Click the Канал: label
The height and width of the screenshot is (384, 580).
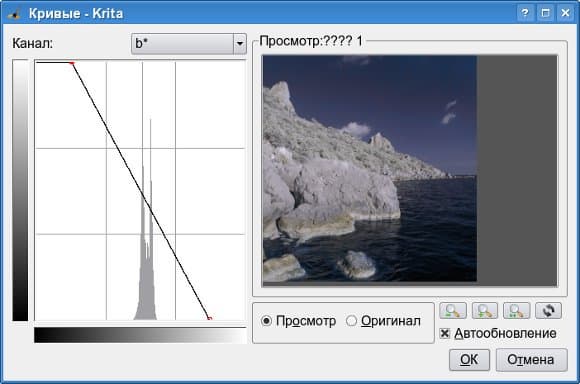33,44
